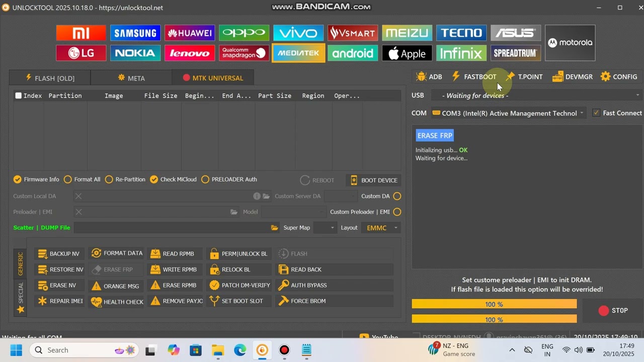Open the ADB tool
The width and height of the screenshot is (644, 362).
429,76
